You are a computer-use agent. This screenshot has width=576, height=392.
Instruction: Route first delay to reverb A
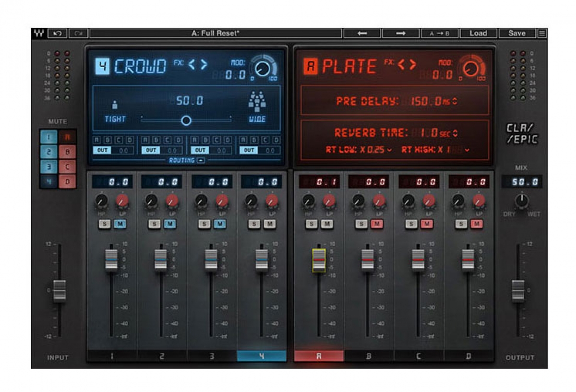tap(96, 140)
